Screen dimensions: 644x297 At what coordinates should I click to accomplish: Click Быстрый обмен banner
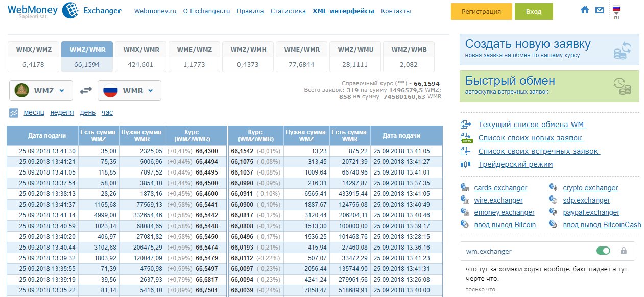550,86
